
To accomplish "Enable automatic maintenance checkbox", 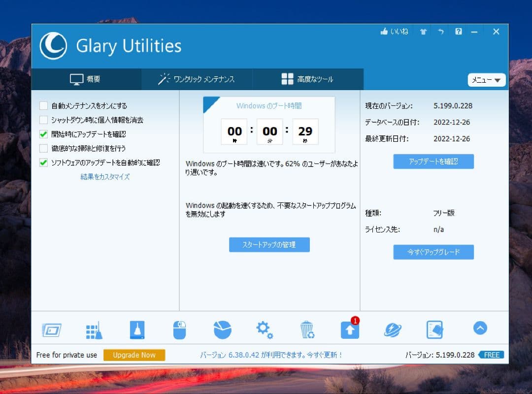I will tap(43, 105).
